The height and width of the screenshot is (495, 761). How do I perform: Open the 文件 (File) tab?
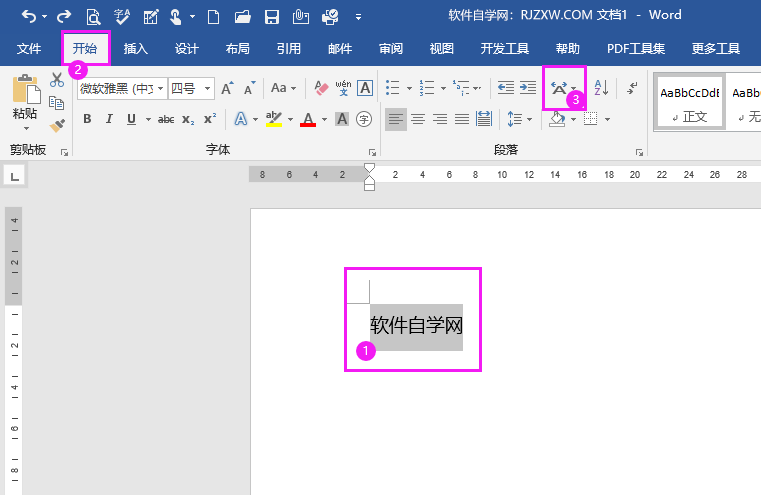pos(29,49)
